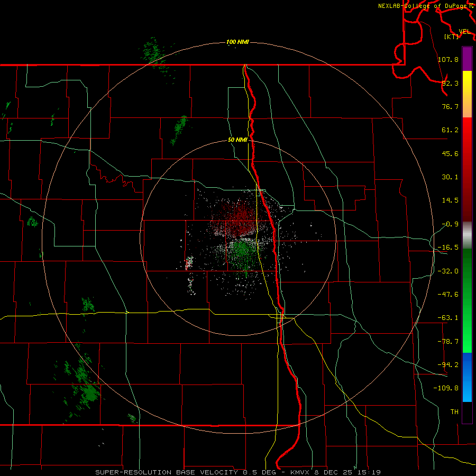Click the -0.9 scale value
Screen dimensions: 476x476
[450, 224]
